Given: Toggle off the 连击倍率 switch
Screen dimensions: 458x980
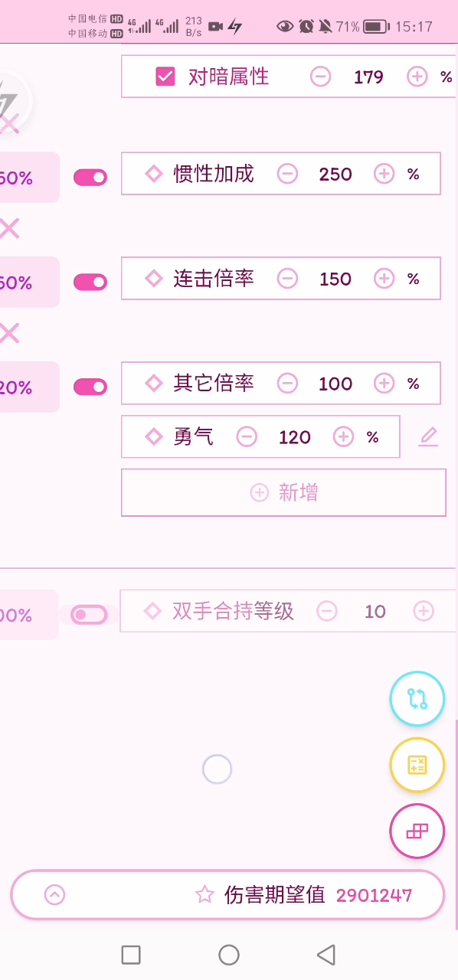Looking at the screenshot, I should coord(90,283).
